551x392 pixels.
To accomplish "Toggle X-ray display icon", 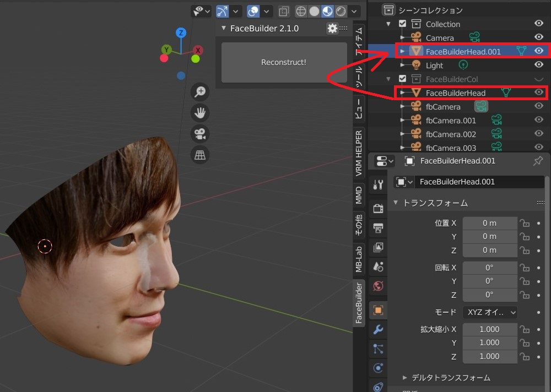I will point(284,12).
